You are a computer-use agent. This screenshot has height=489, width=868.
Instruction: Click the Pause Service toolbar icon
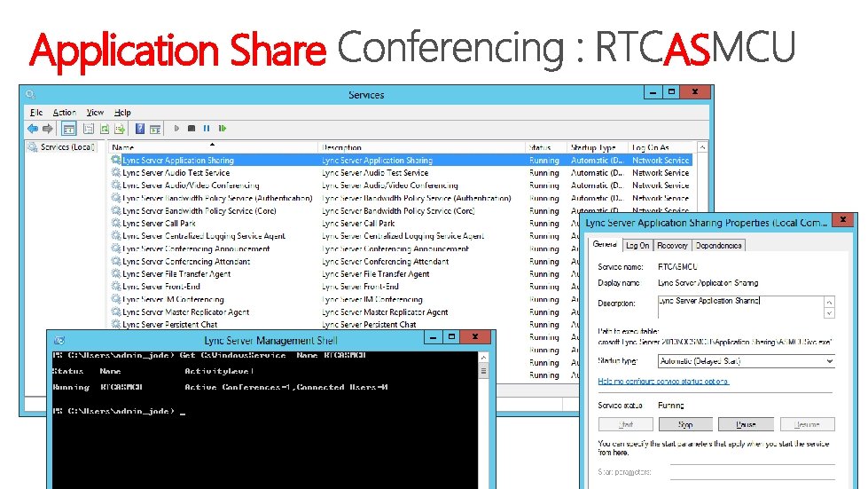[x=207, y=129]
